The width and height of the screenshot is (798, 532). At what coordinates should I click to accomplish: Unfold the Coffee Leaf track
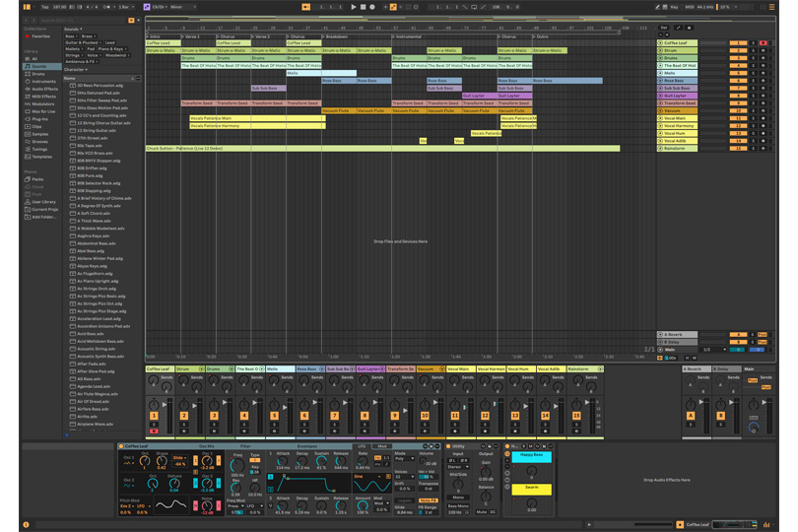pyautogui.click(x=661, y=43)
